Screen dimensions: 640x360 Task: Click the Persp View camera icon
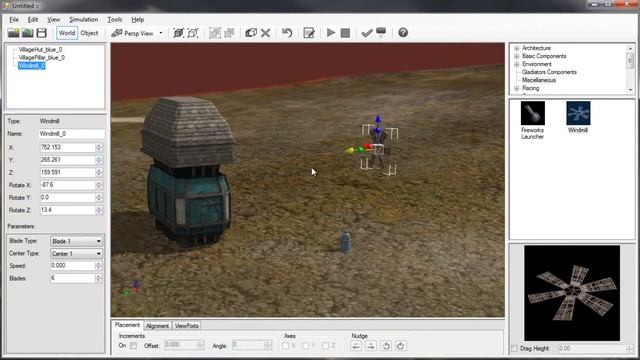117,33
